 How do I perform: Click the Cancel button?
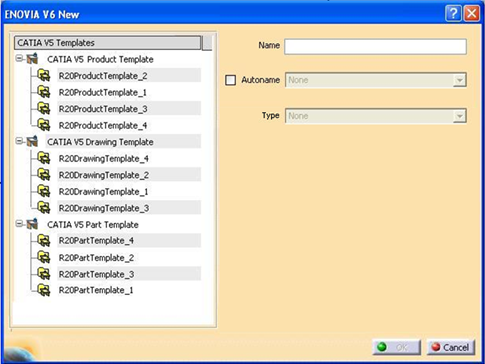click(x=451, y=347)
